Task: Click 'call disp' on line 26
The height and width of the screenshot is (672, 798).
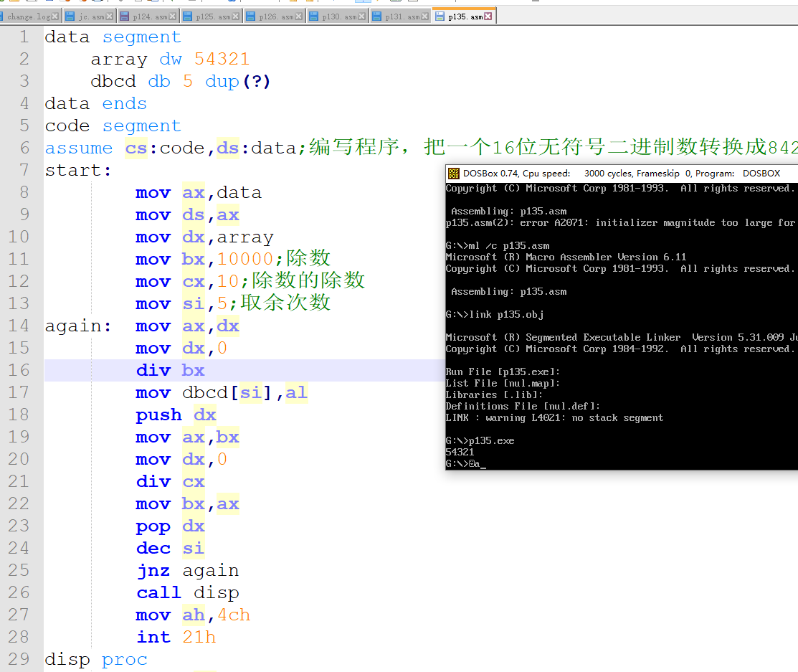Action: tap(188, 593)
